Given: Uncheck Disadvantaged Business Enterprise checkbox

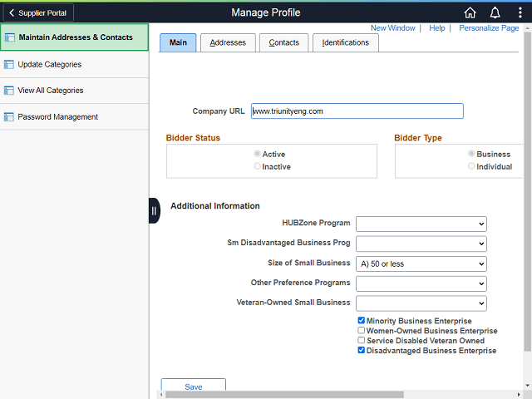Looking at the screenshot, I should 362,350.
